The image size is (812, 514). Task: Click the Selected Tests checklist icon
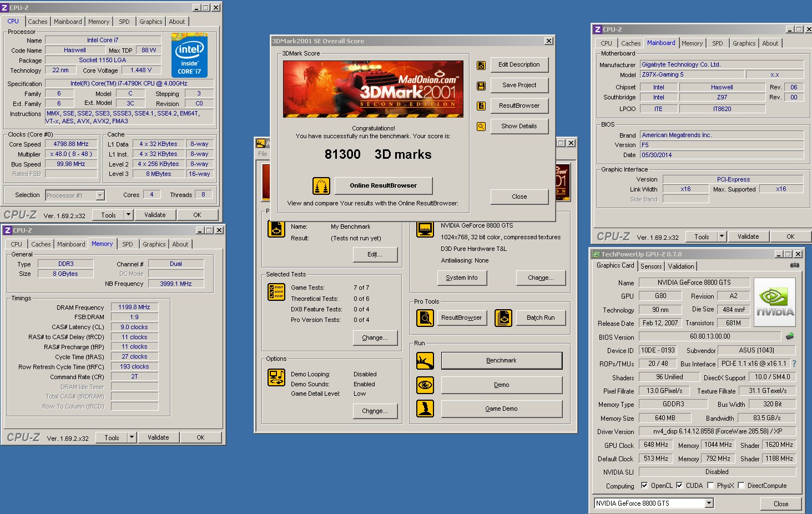tap(276, 292)
